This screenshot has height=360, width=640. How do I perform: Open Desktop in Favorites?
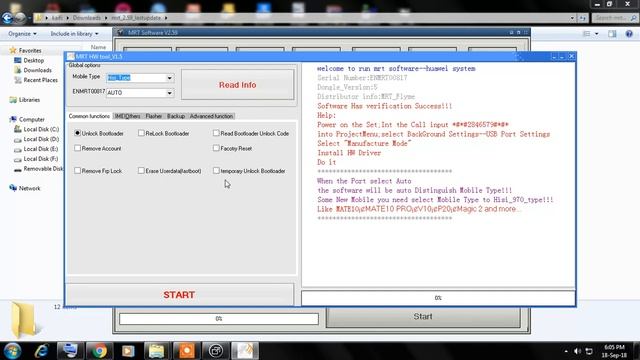(33, 60)
